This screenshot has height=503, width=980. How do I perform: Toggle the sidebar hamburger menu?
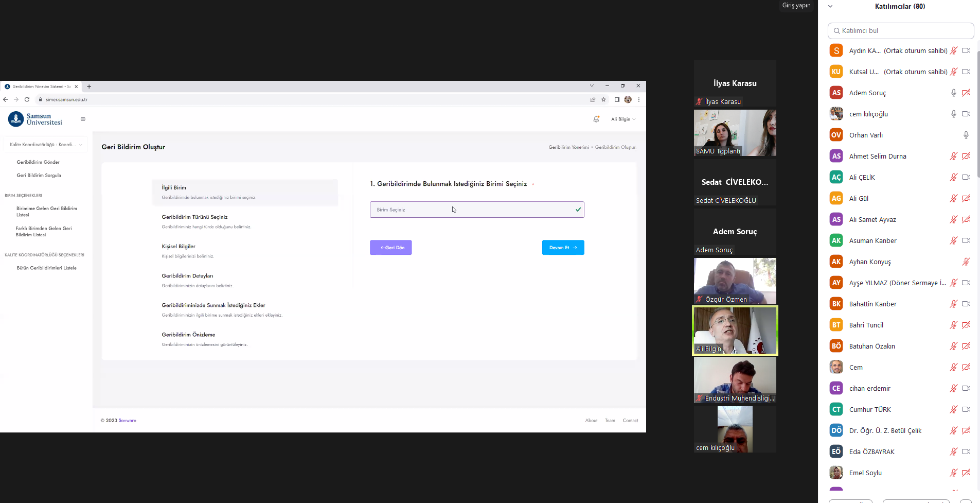click(x=83, y=119)
